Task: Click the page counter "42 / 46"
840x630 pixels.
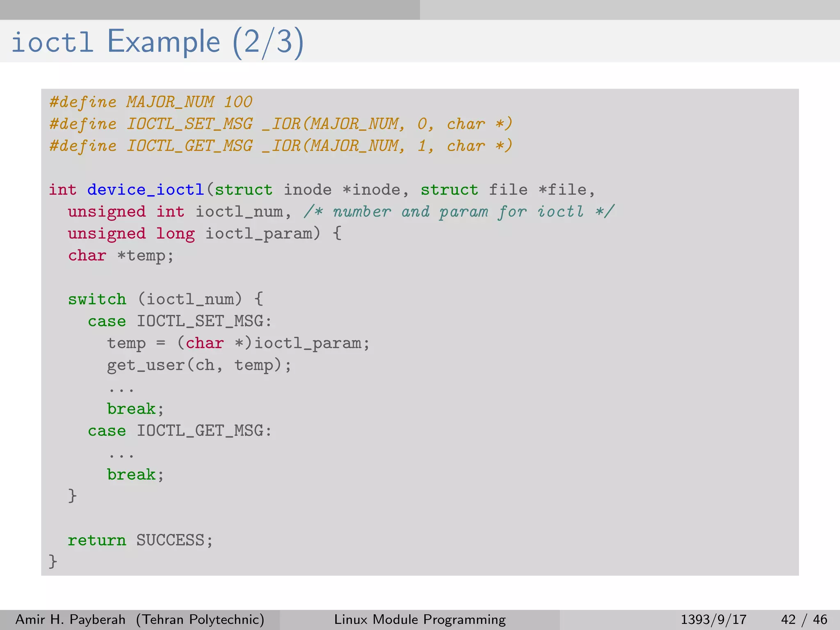Action: (x=804, y=619)
